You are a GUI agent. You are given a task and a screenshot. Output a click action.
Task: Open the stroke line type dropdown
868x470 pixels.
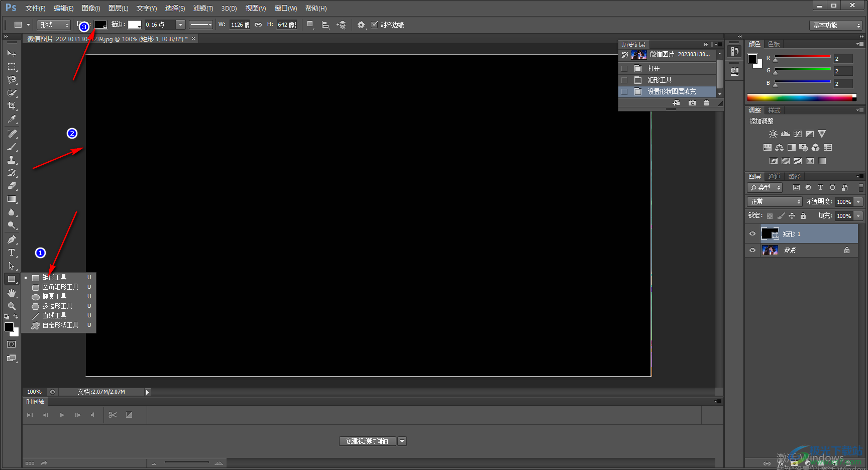tap(201, 25)
